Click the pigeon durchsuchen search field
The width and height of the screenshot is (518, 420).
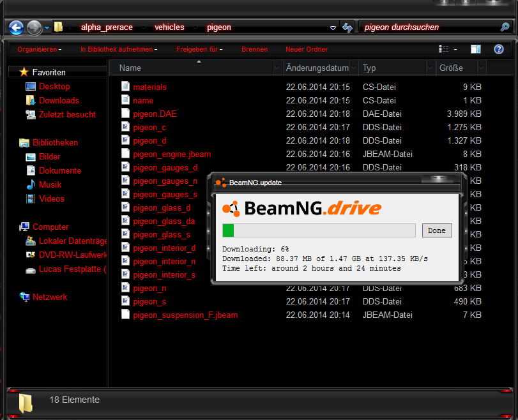click(x=429, y=27)
